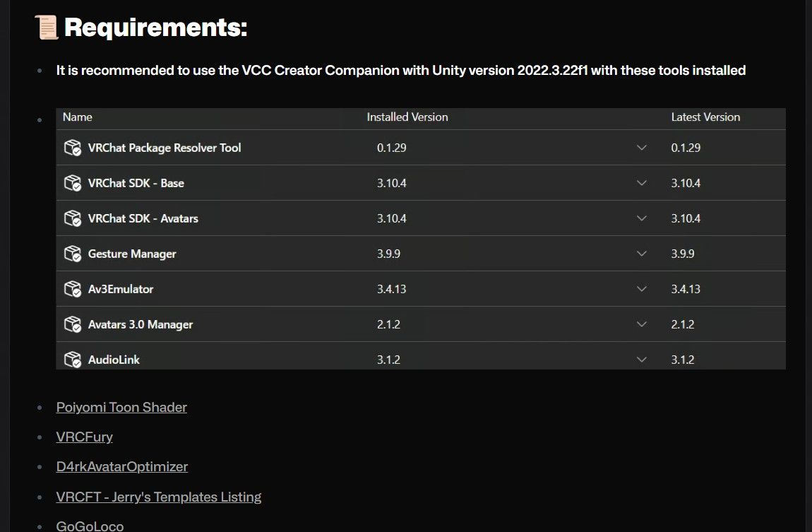Click installed version 3.10.4 of VRChat SDK - Base

[391, 183]
